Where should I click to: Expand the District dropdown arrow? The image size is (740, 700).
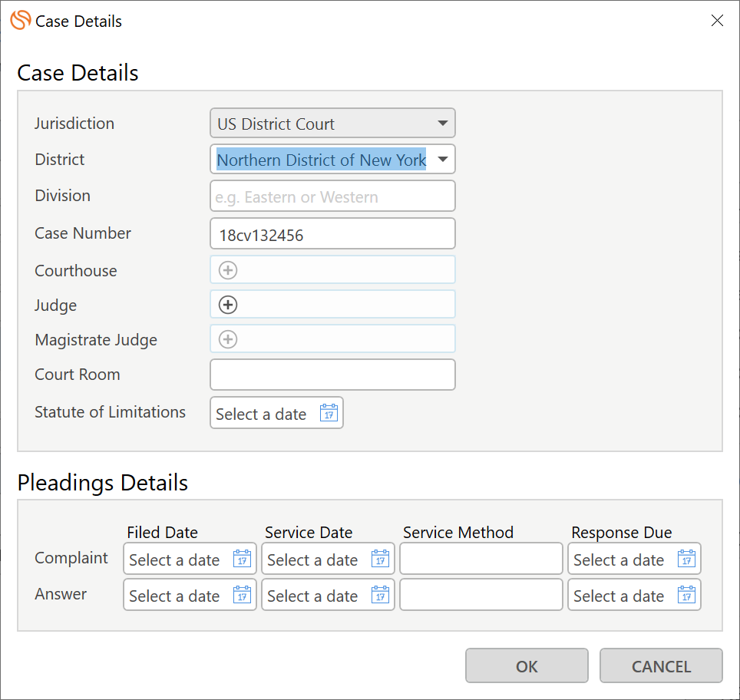tap(443, 159)
